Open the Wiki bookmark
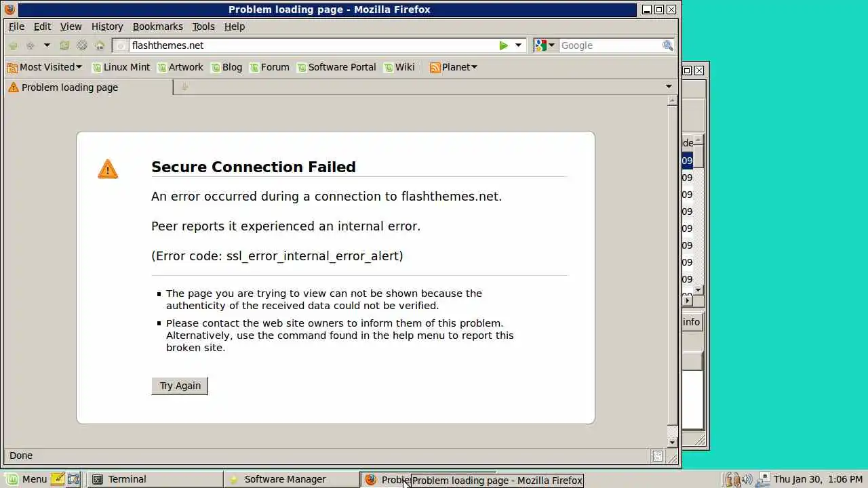 pyautogui.click(x=399, y=67)
